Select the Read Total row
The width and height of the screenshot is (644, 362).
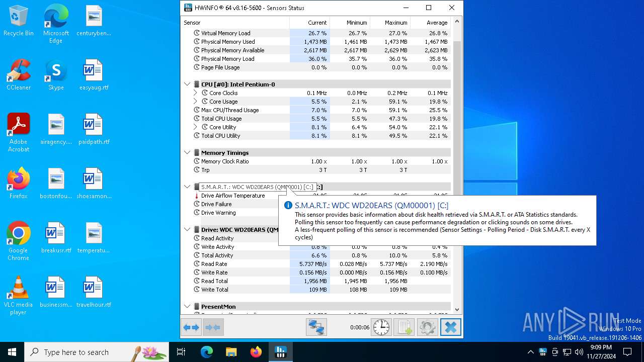pos(317,281)
